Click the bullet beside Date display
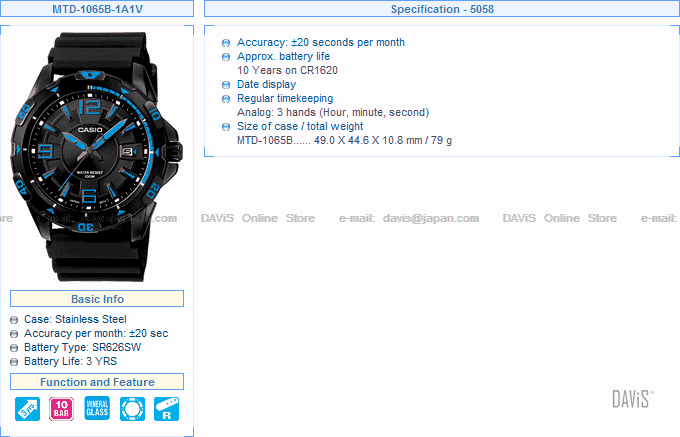 click(226, 85)
